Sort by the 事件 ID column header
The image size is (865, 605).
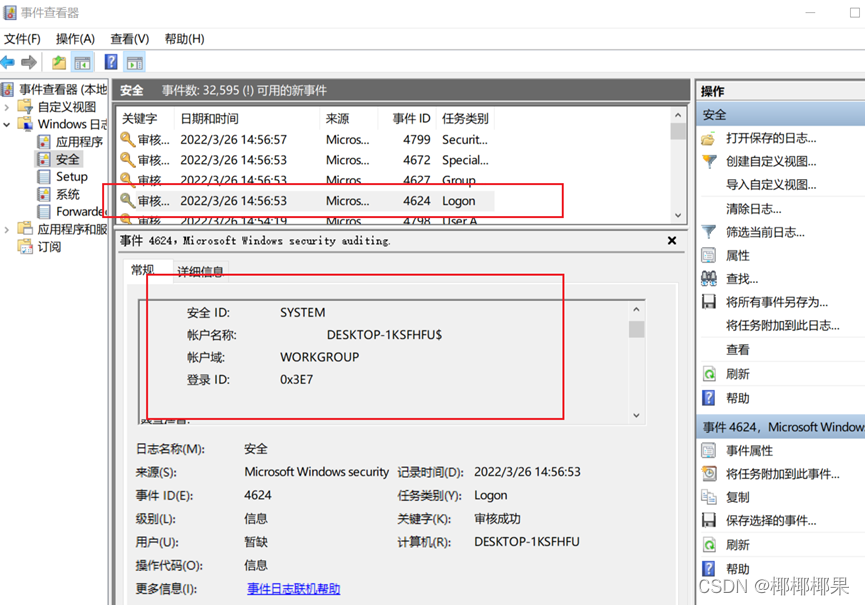click(x=407, y=119)
